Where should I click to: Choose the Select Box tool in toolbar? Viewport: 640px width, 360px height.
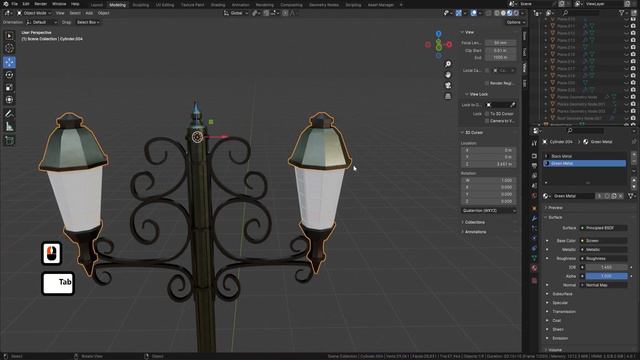click(x=9, y=36)
